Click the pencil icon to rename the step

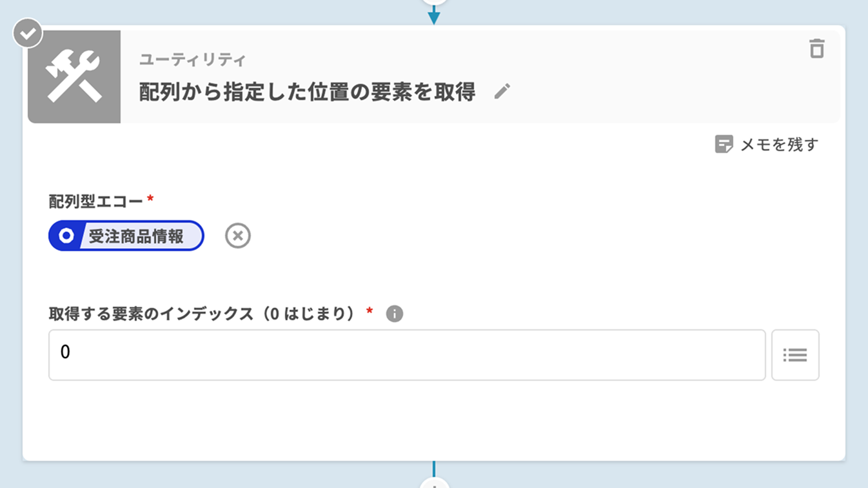tap(502, 92)
